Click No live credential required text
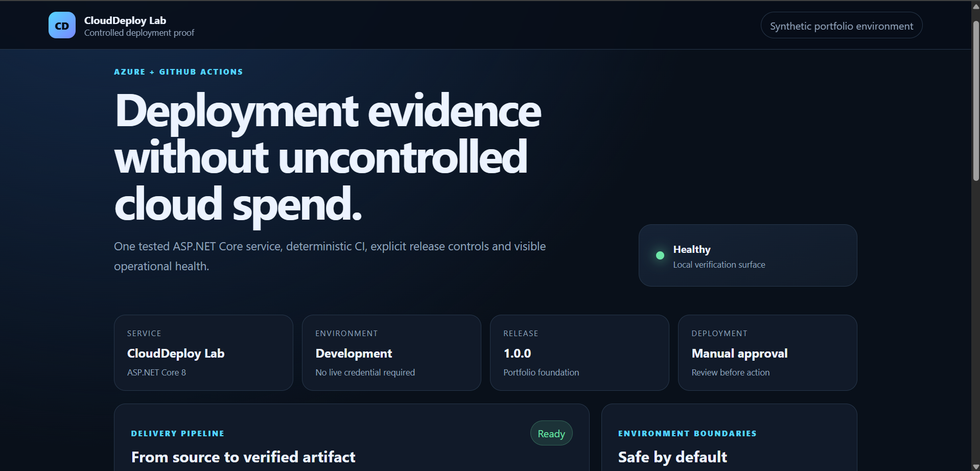This screenshot has width=980, height=471. (x=365, y=372)
